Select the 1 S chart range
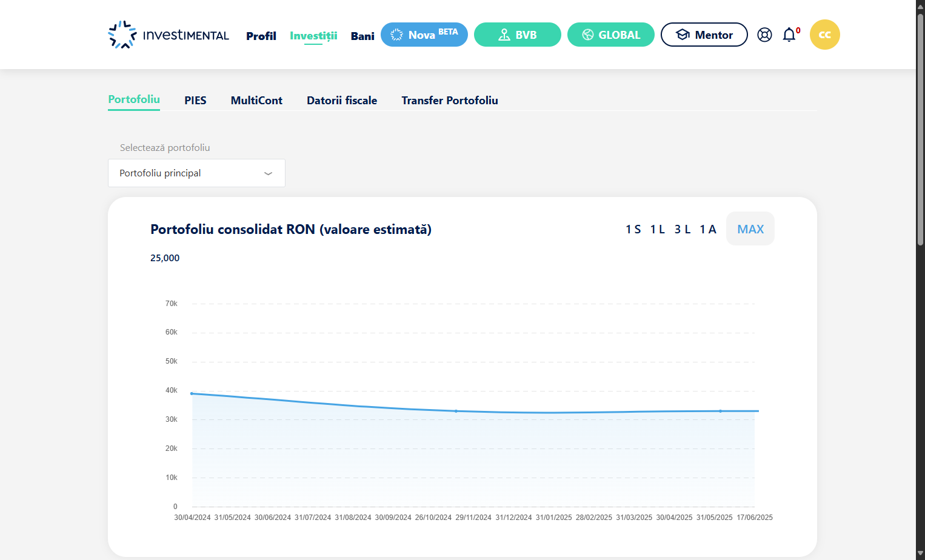 click(x=633, y=229)
